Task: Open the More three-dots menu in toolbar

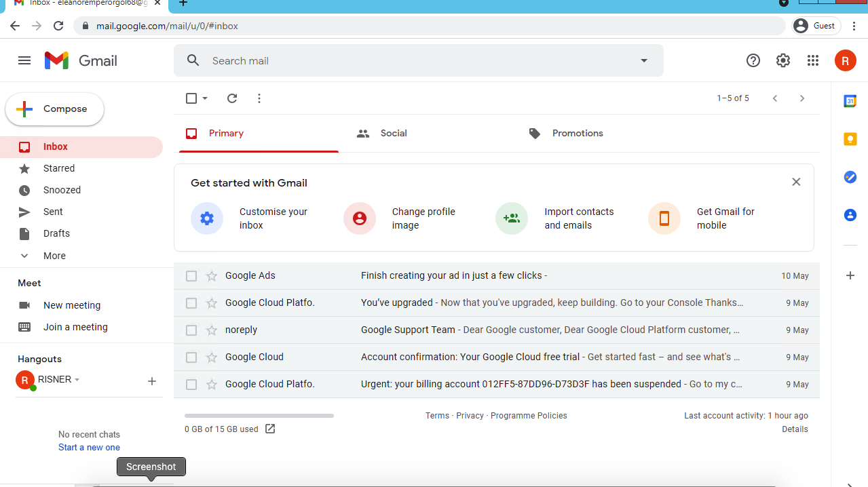Action: tap(259, 98)
